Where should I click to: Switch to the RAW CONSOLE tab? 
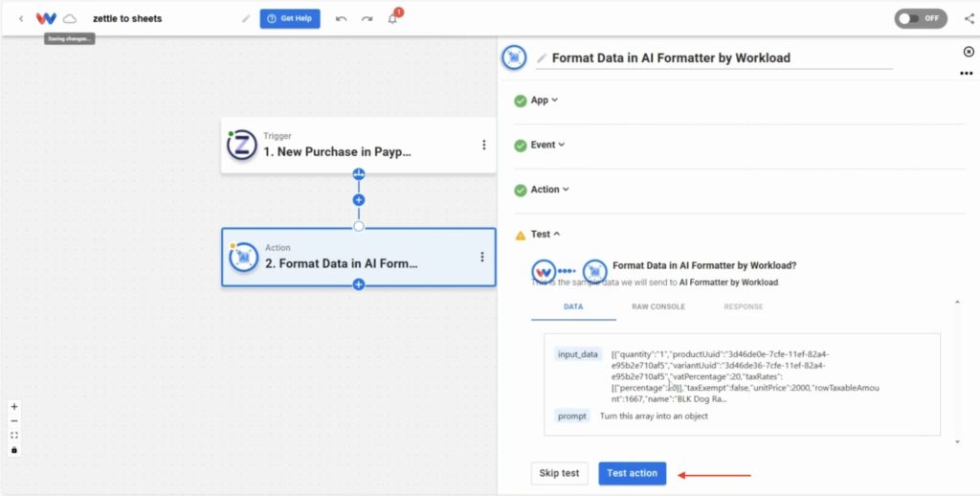pos(658,307)
